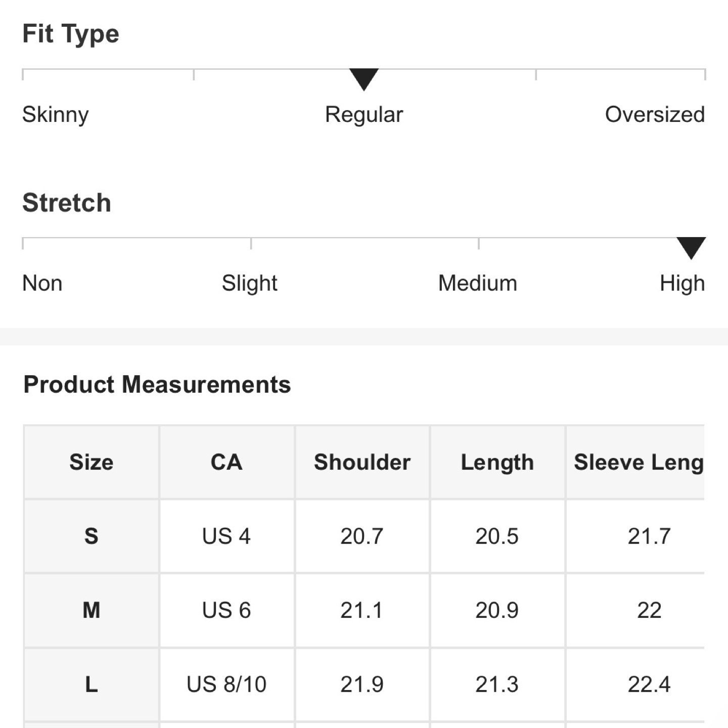Click the CA column header
This screenshot has width=728, height=728.
pyautogui.click(x=226, y=462)
